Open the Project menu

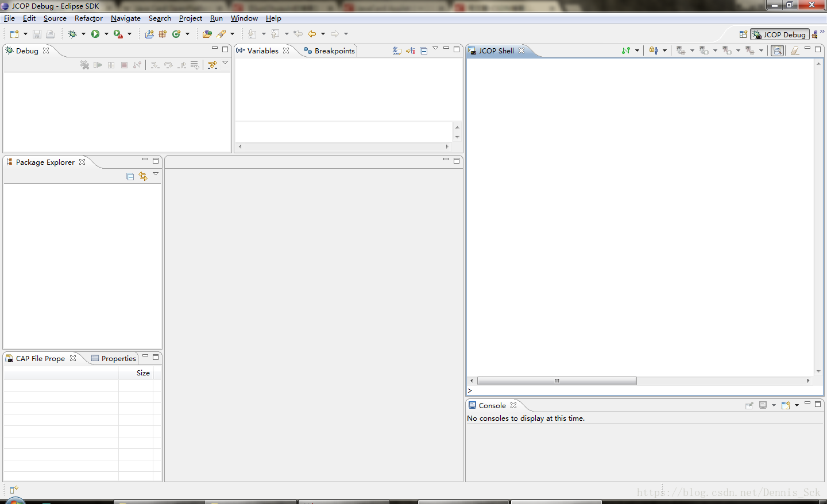[x=191, y=18]
